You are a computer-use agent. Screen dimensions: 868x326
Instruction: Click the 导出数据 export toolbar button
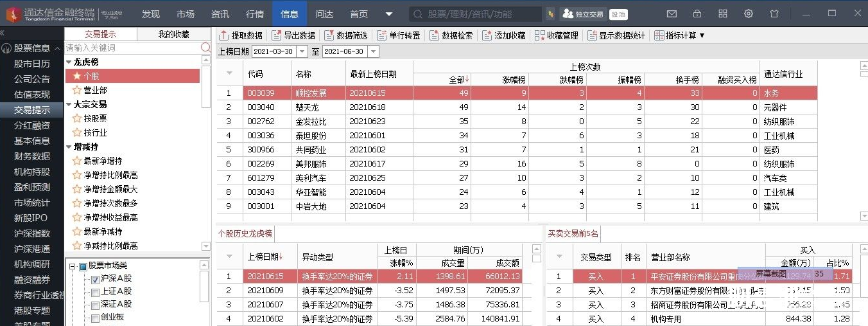[x=293, y=35]
